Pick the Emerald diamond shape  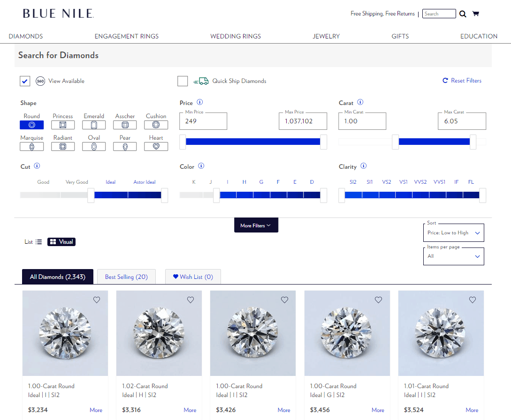pyautogui.click(x=94, y=124)
